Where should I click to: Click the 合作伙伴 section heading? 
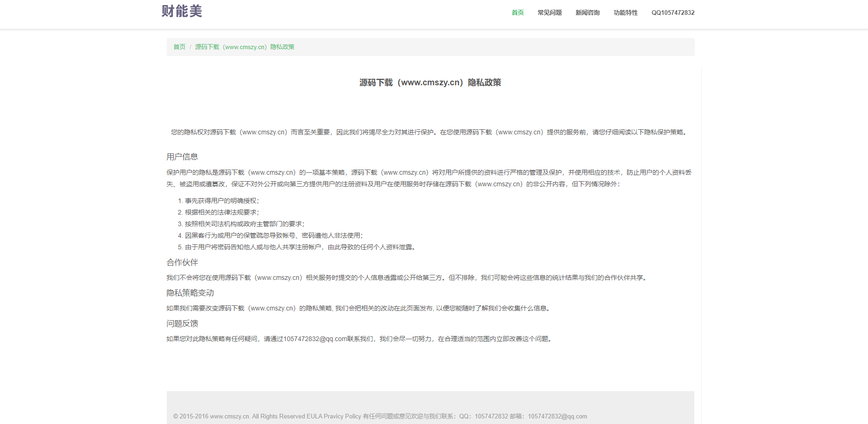click(x=182, y=262)
